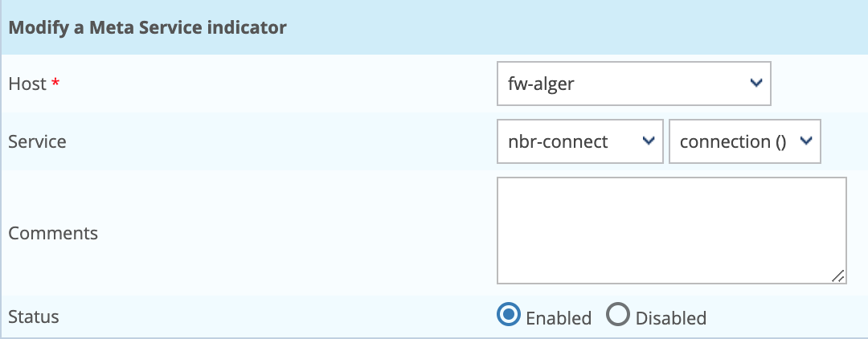Click the Host field label
This screenshot has height=339, width=868.
(27, 84)
